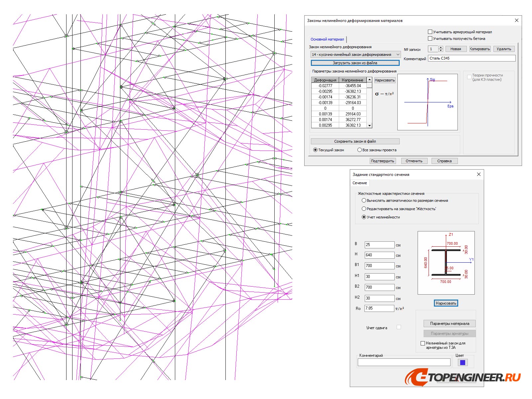Open the 'Сечение' tab

coord(359,183)
